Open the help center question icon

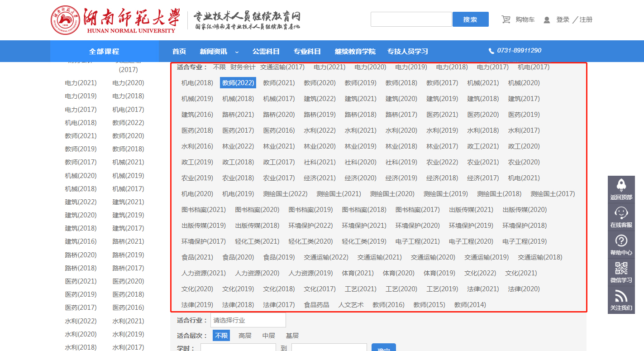tap(621, 240)
